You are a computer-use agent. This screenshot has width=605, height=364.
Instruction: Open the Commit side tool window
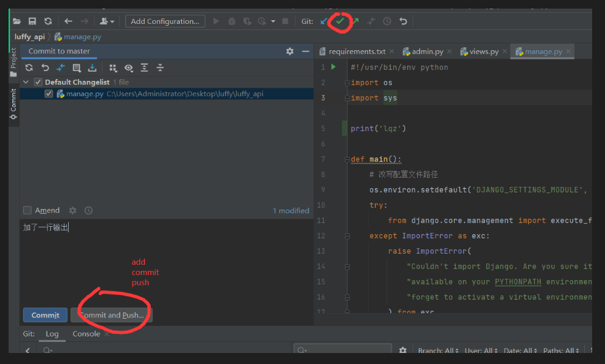coord(13,104)
